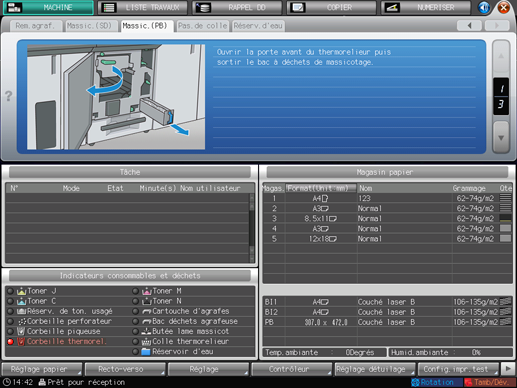Viewport: 517px width, 388px height.
Task: Go to next instruction page with down arrow
Action: pos(501,137)
